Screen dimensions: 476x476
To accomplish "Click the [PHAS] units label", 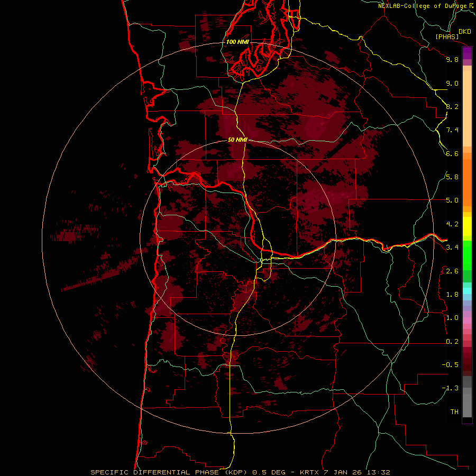I will (447, 36).
